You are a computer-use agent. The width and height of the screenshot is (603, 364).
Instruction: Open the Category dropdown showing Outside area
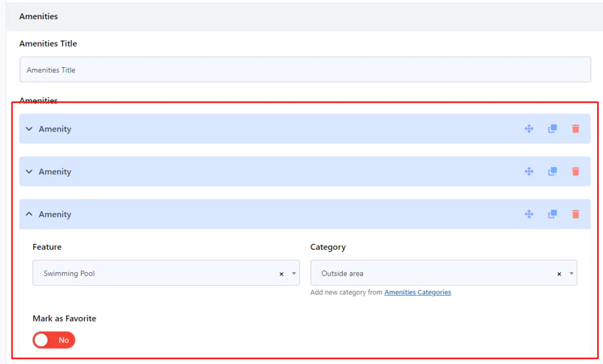(443, 273)
